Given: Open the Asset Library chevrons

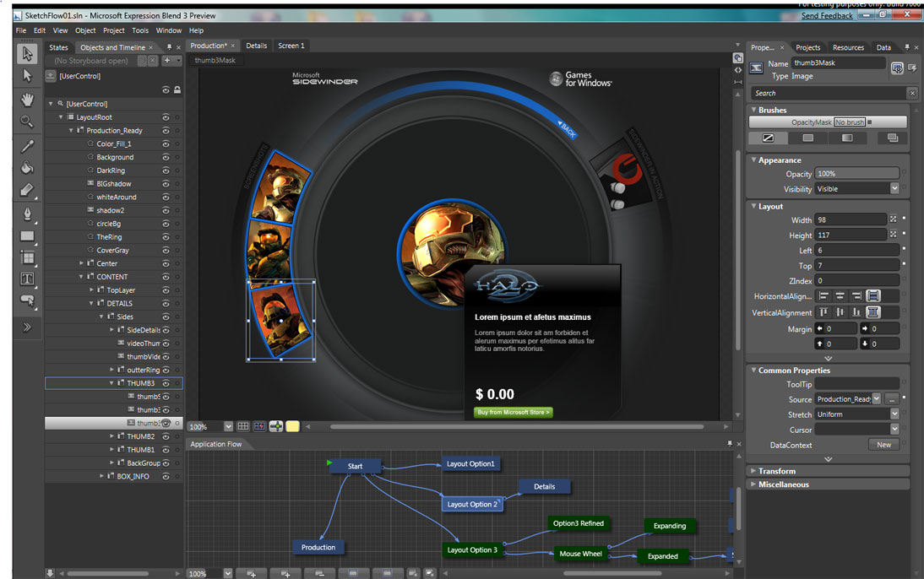Looking at the screenshot, I should pos(27,327).
